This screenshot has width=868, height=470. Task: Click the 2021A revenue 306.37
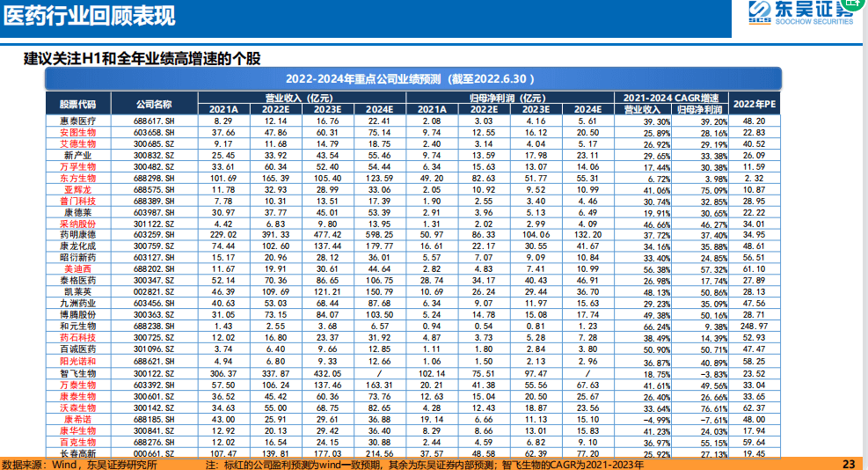point(223,373)
